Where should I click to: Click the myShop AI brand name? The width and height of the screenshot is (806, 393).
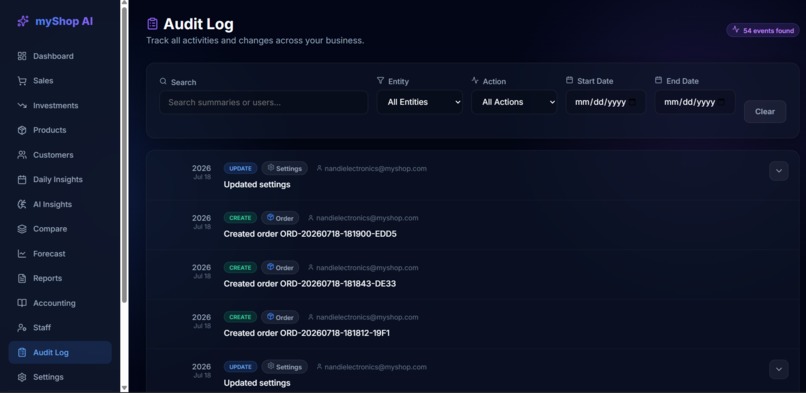64,22
